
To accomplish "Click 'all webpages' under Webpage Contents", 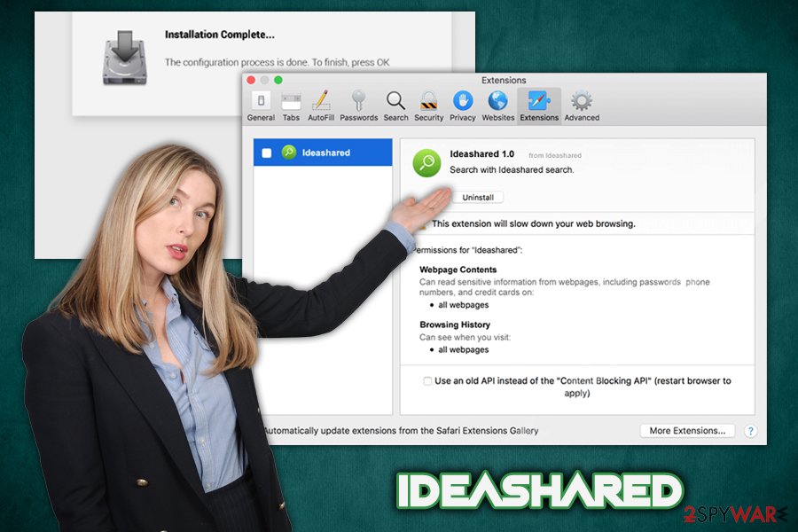I will coord(463,305).
